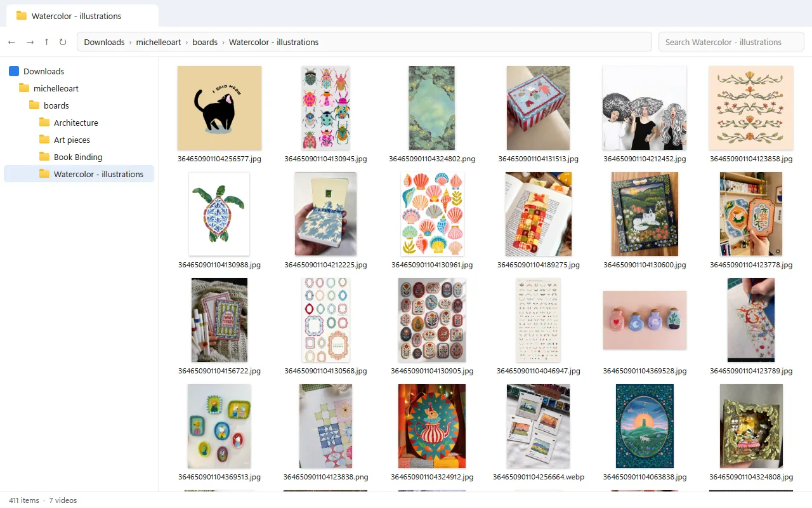Select Book Binding in the sidebar tree
This screenshot has height=508, width=812.
(79, 157)
